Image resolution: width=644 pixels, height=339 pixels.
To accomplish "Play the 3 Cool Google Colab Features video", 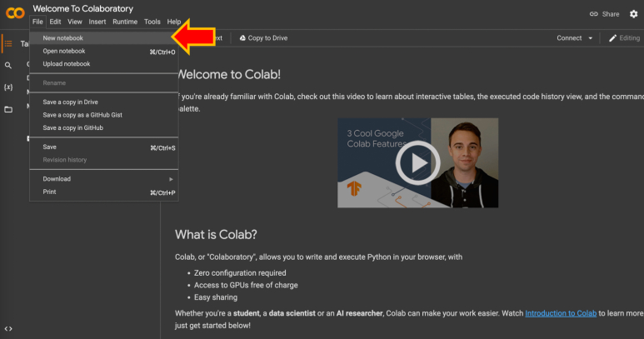I will [417, 162].
